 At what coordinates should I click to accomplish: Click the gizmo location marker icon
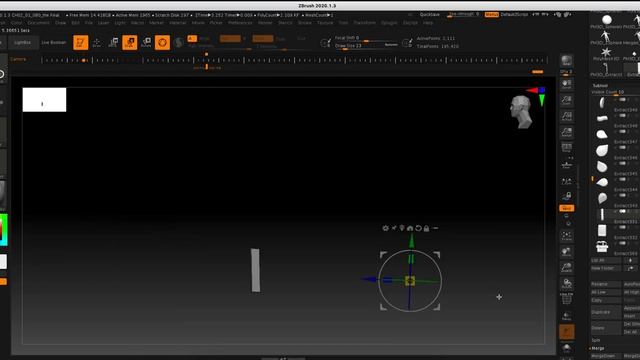click(x=402, y=228)
